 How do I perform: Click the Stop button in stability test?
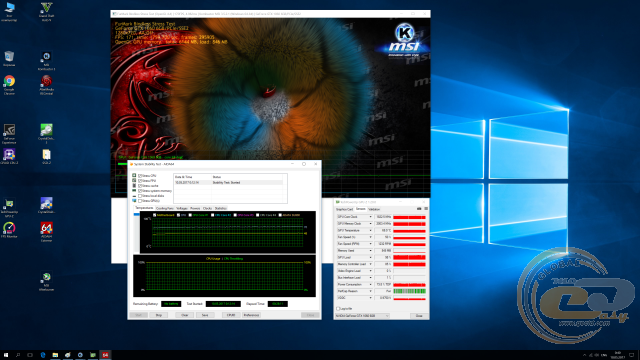pos(159,315)
